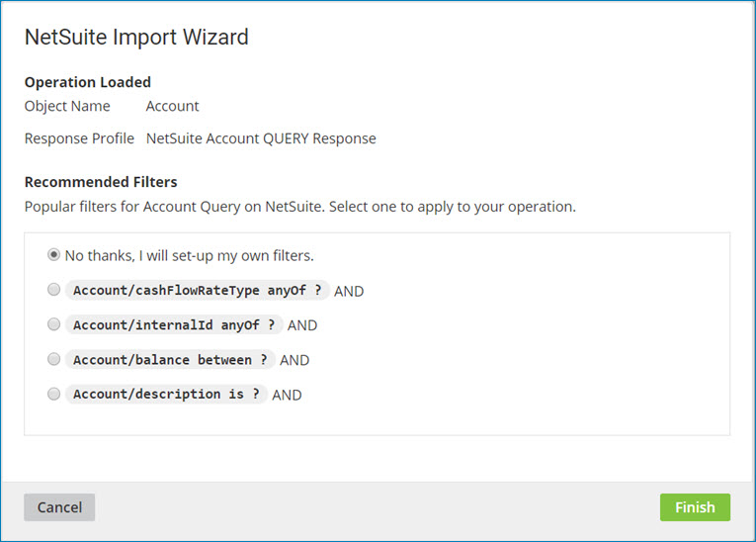
Task: Click AND beside the internalId filter
Action: pyautogui.click(x=302, y=325)
